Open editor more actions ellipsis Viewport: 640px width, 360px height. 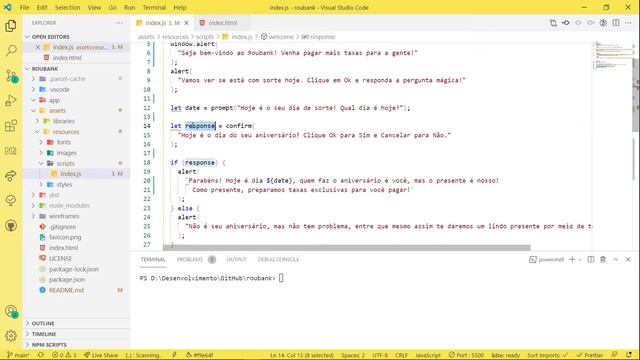(x=628, y=23)
